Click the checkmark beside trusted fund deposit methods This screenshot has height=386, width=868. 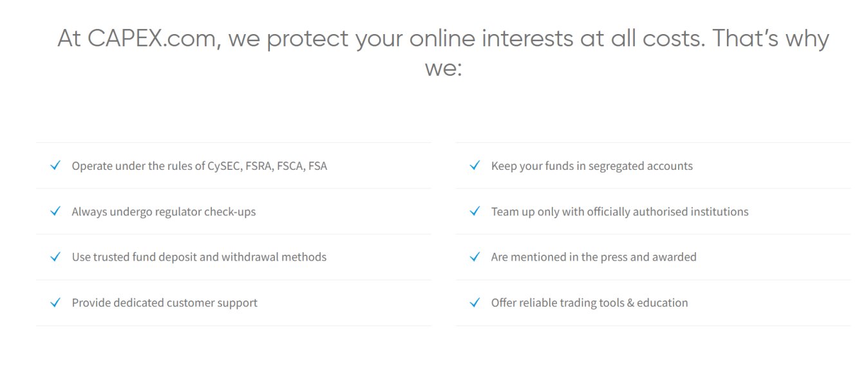coord(55,257)
